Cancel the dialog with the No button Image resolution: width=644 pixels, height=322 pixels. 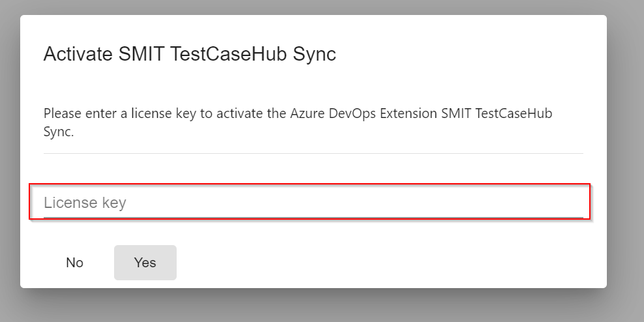[x=75, y=263]
